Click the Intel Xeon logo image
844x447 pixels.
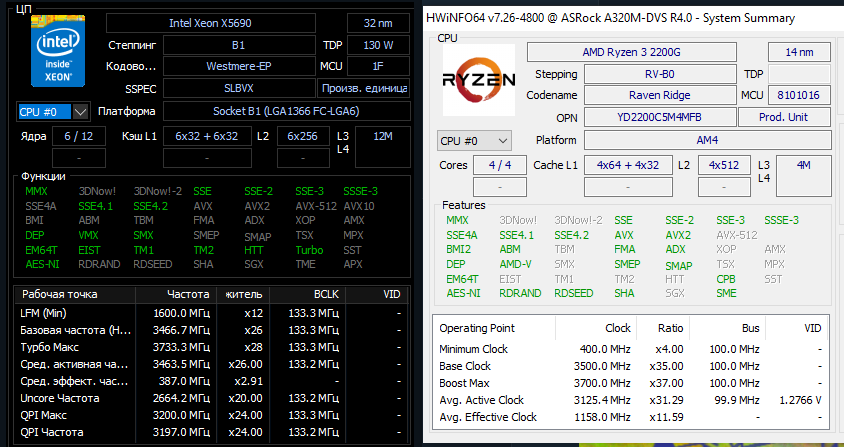(58, 51)
